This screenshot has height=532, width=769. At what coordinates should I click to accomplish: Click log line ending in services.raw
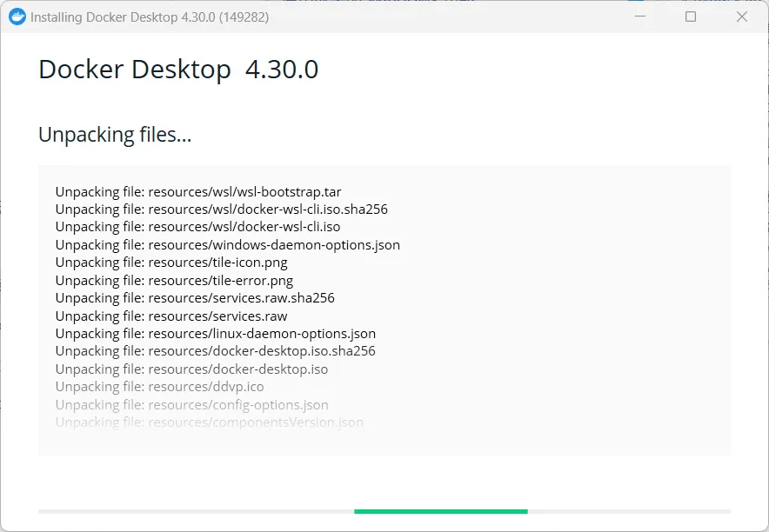pyautogui.click(x=171, y=316)
